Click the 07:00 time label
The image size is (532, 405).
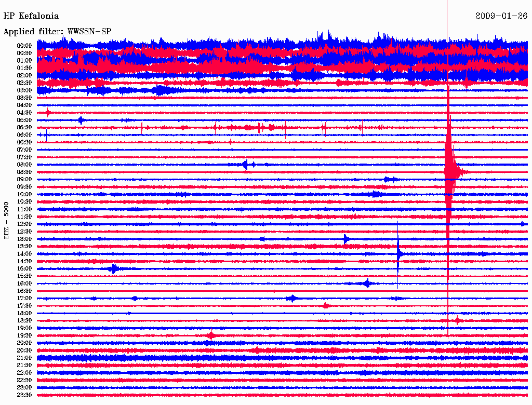24,150
